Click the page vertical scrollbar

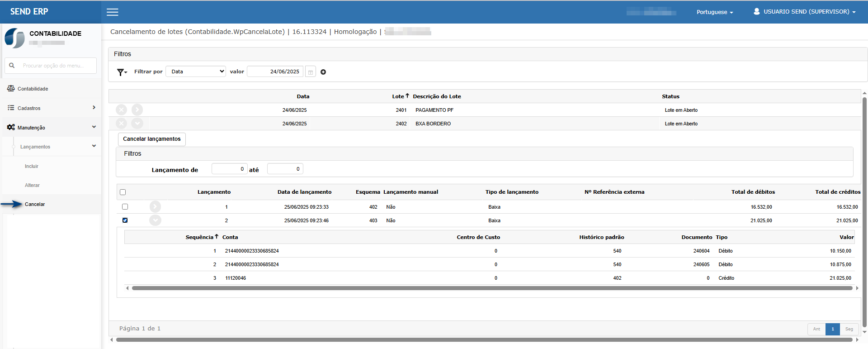click(x=864, y=212)
